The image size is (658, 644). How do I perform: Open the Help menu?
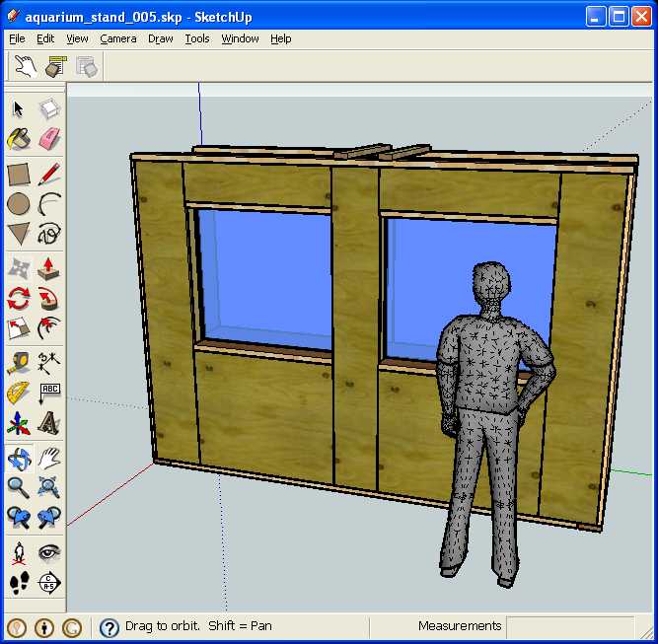click(281, 38)
